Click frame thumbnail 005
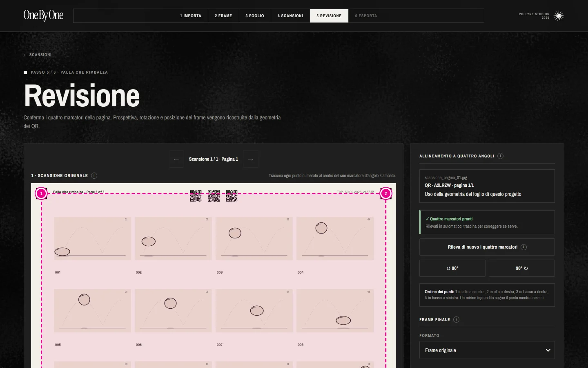The width and height of the screenshot is (588, 368). (x=92, y=311)
